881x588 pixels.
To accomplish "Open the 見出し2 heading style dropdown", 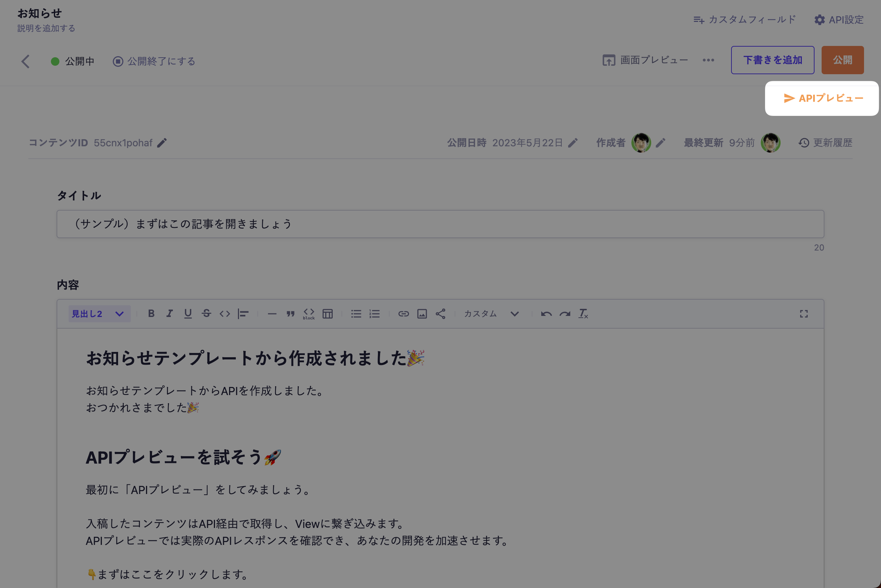I will [98, 314].
